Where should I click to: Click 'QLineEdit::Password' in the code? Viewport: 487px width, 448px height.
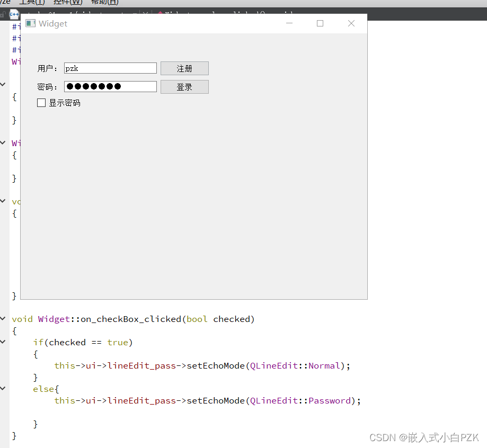(x=300, y=401)
